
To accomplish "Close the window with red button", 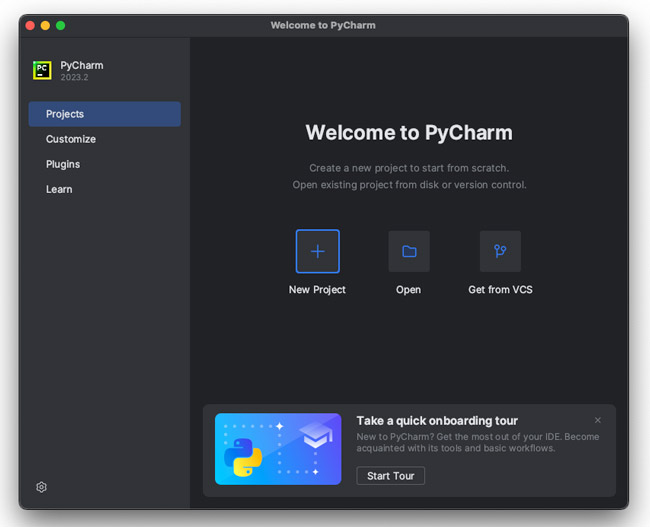I will (x=30, y=26).
